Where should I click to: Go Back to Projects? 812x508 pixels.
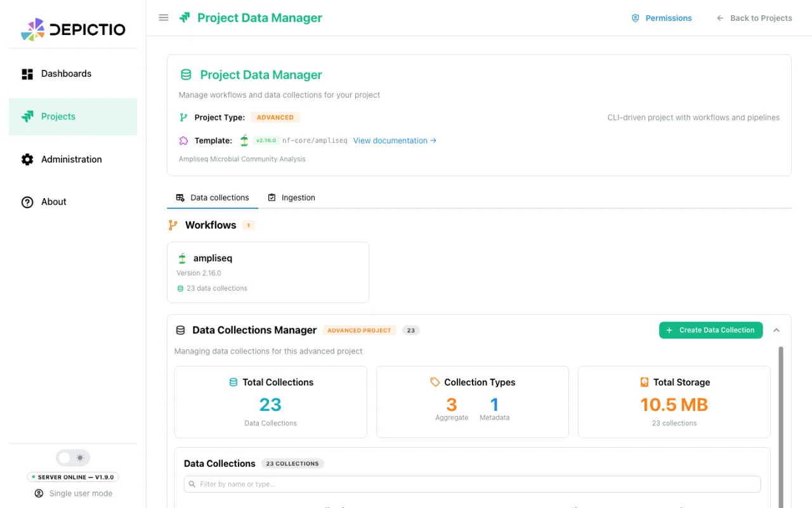(754, 18)
